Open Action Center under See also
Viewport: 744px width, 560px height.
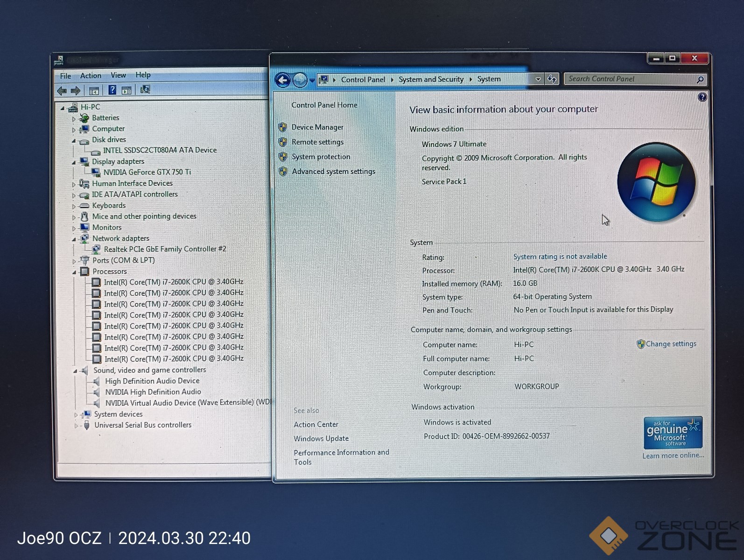point(316,425)
